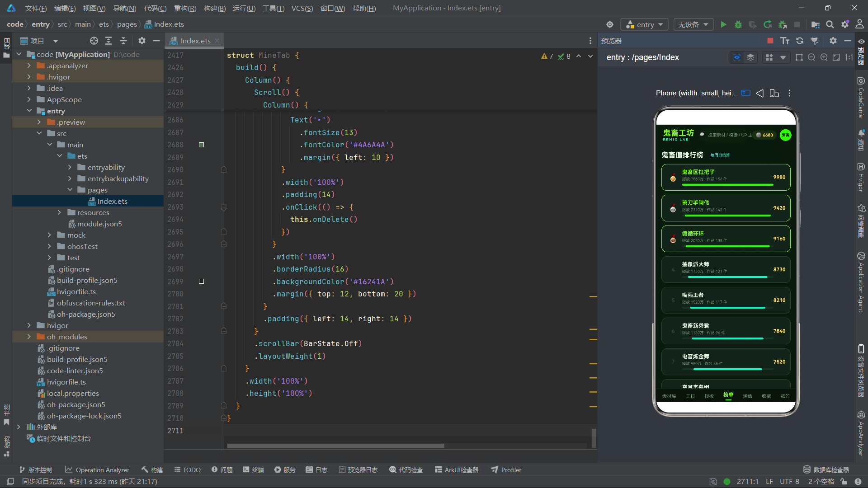Open the 重构(R) menu
The width and height of the screenshot is (868, 488).
185,8
